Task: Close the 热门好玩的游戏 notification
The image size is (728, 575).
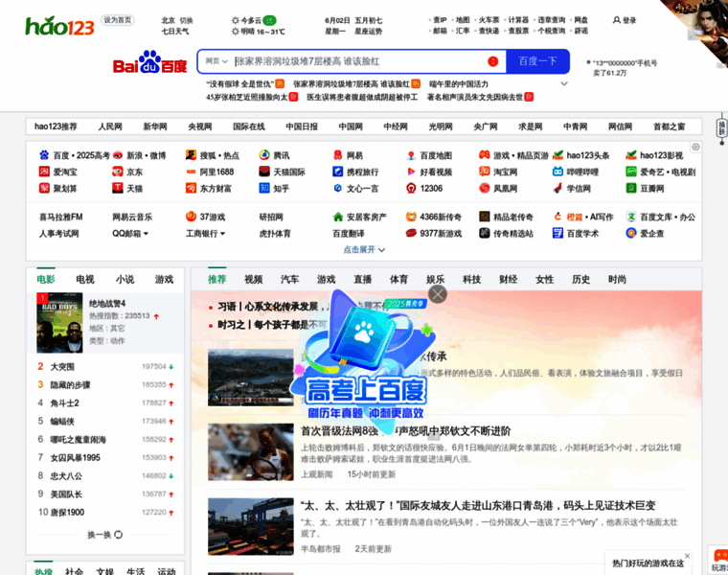Action: tap(687, 556)
